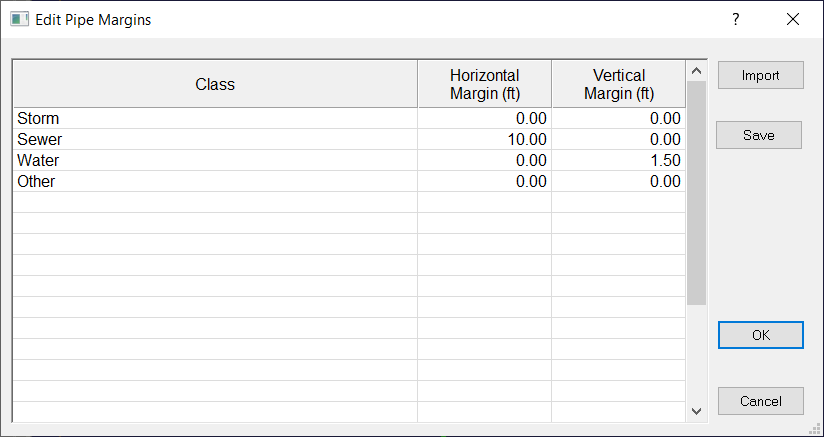Screen dimensions: 824x437
Task: Click the dialog title bar app icon
Action: point(19,19)
